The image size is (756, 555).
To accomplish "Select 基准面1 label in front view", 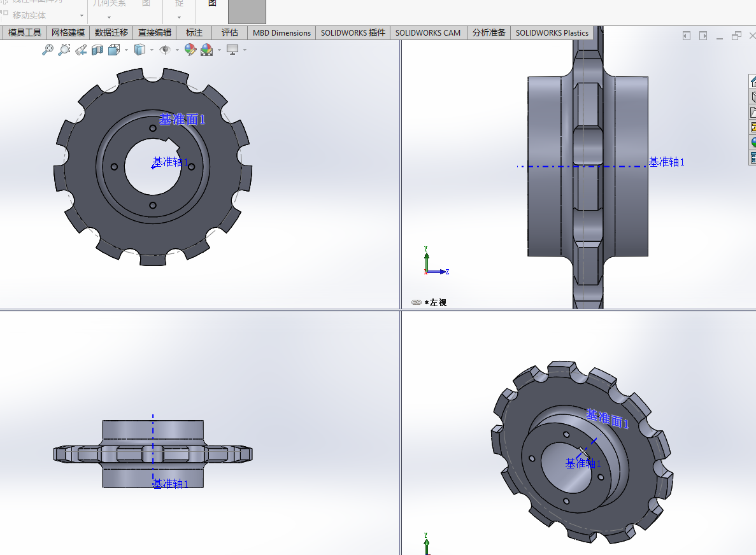I will point(182,120).
